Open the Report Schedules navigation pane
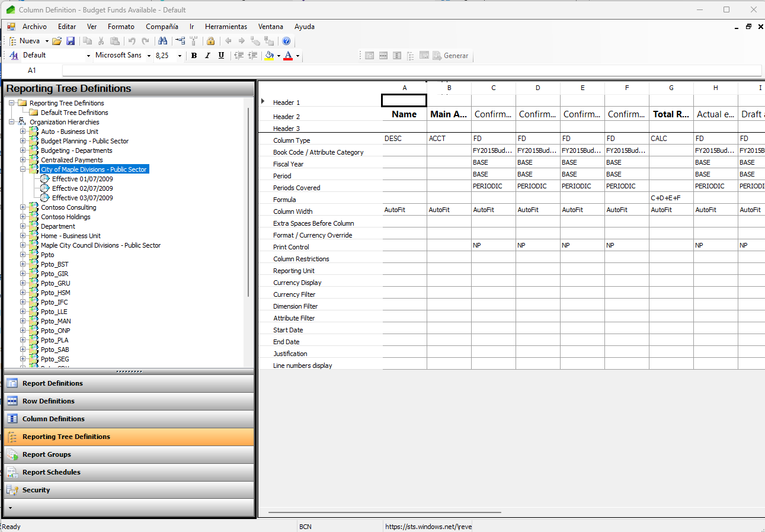The image size is (765, 532). [x=129, y=472]
